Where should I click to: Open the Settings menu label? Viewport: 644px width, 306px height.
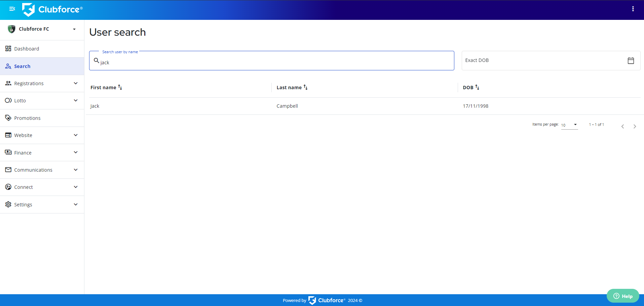point(23,205)
